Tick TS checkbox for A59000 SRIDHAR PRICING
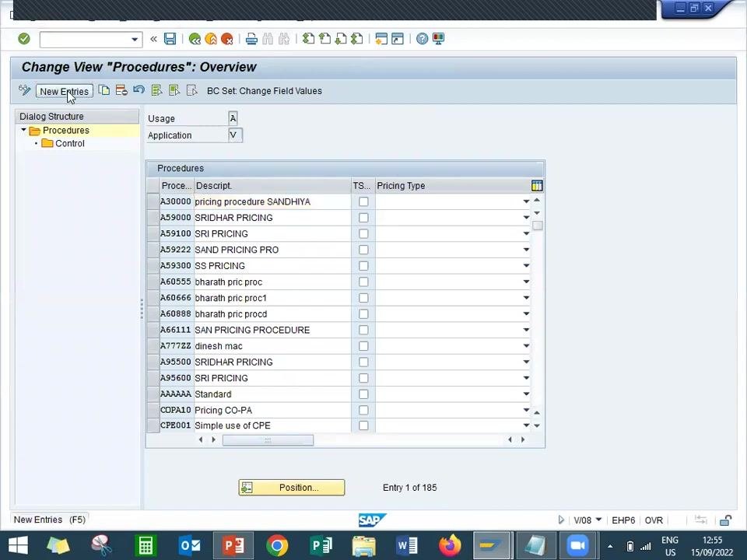 363,218
